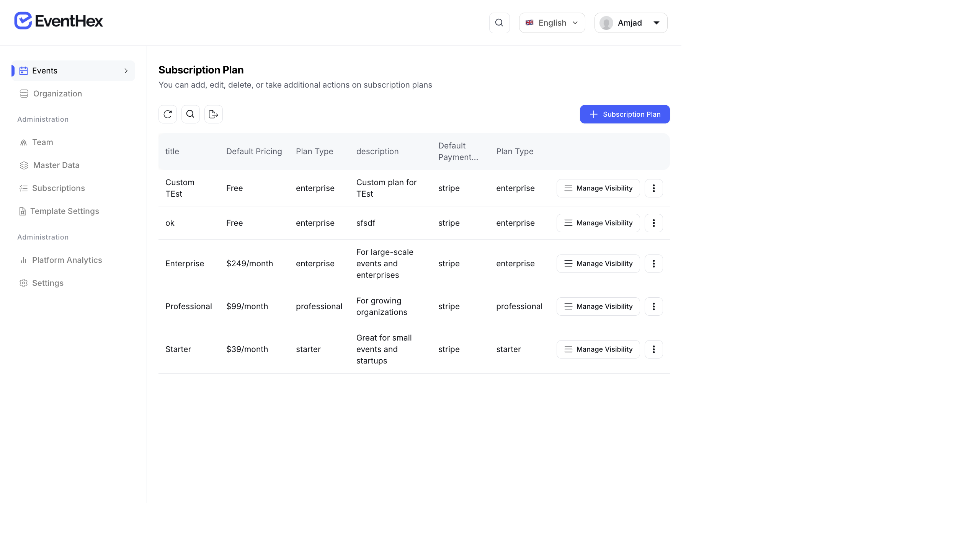Viewport: 980px width, 551px height.
Task: Select the Team sidebar icon
Action: tap(23, 142)
